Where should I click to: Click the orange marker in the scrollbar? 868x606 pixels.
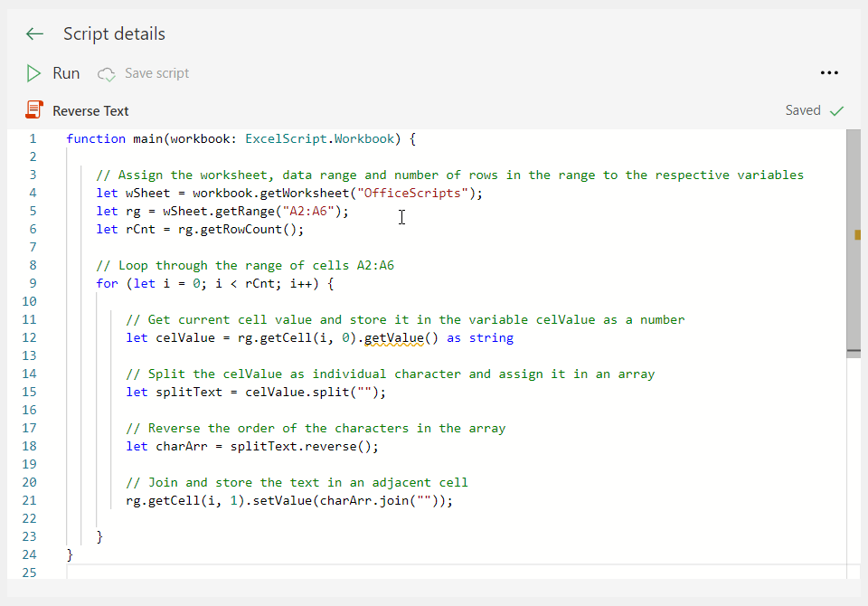click(857, 235)
